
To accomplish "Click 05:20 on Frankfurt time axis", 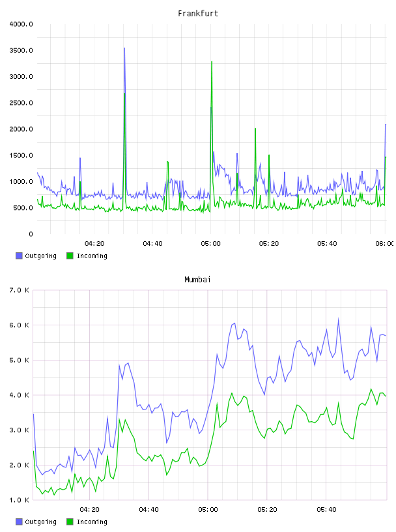I will click(269, 244).
